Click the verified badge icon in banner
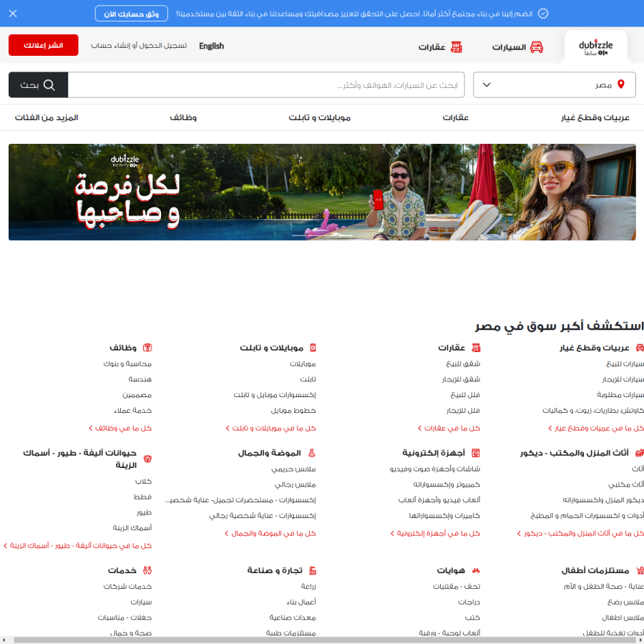The height and width of the screenshot is (644, 644). coord(543,14)
